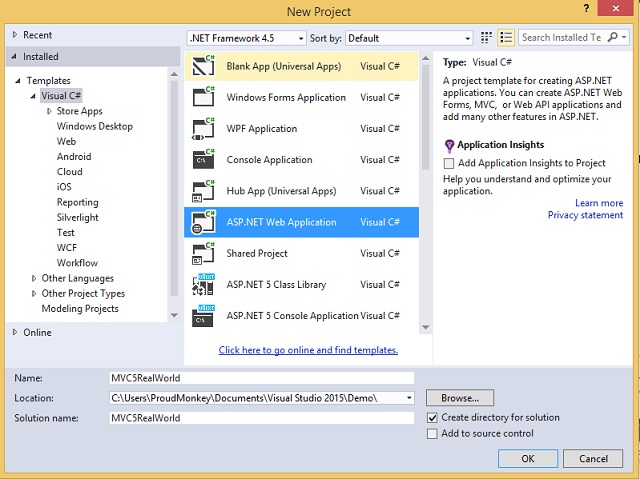Pick the ASP.NET 5 Class Library icon
640x479 pixels.
pyautogui.click(x=203, y=284)
